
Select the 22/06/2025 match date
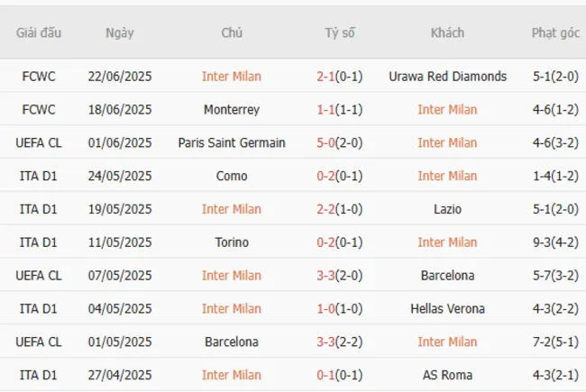tap(119, 77)
